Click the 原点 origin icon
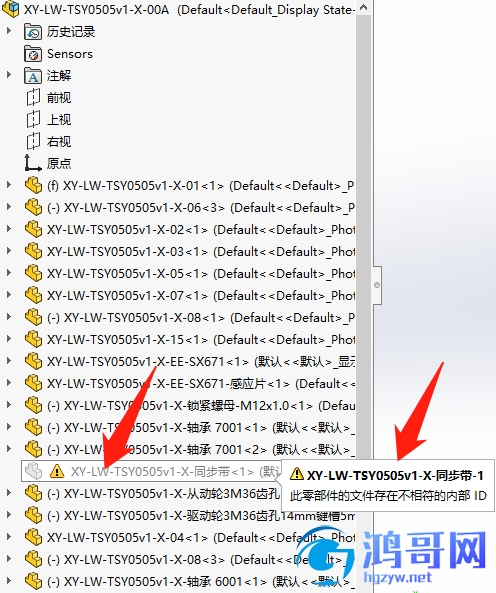 [33, 163]
